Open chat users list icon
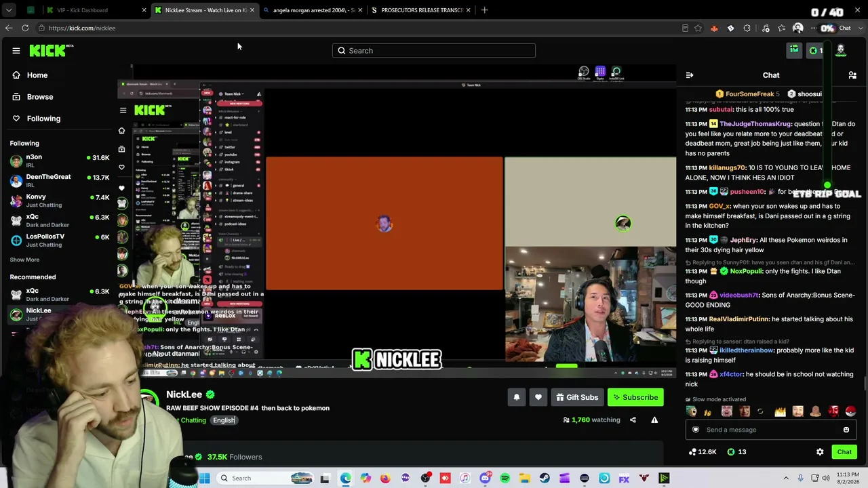This screenshot has width=868, height=488. 852,75
